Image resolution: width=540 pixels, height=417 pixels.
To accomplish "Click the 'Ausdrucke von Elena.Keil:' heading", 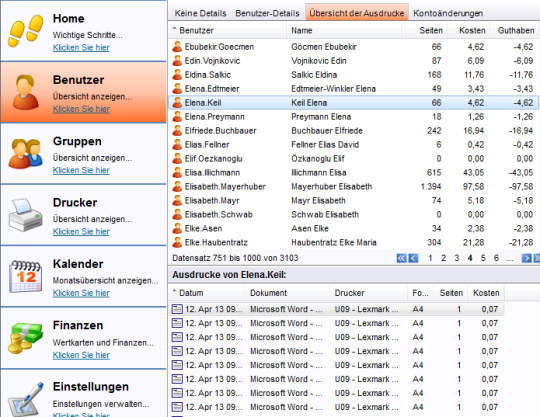I will click(229, 274).
